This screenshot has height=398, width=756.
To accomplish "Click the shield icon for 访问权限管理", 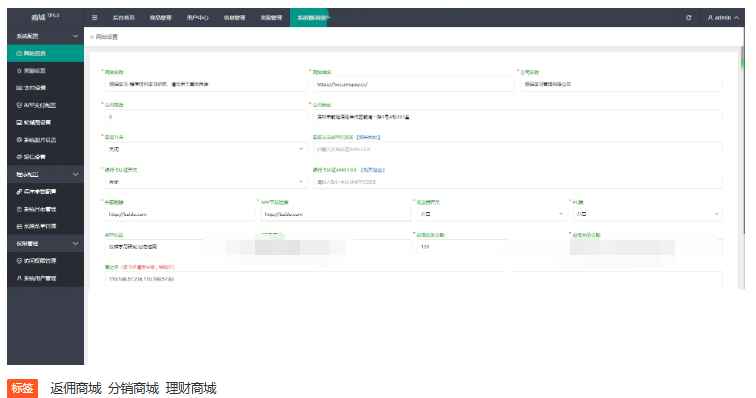I will point(19,261).
